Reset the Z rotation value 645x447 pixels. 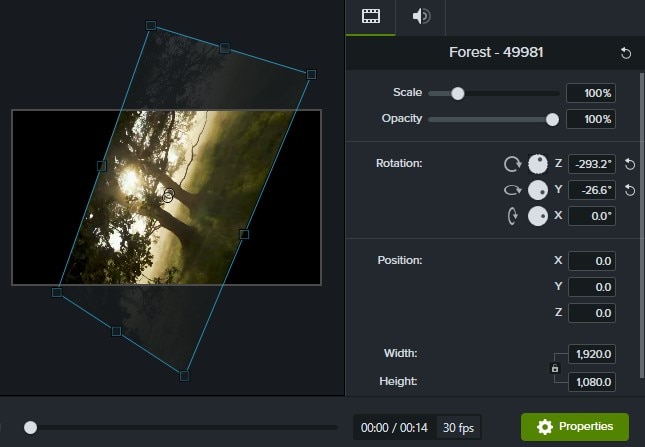(629, 164)
